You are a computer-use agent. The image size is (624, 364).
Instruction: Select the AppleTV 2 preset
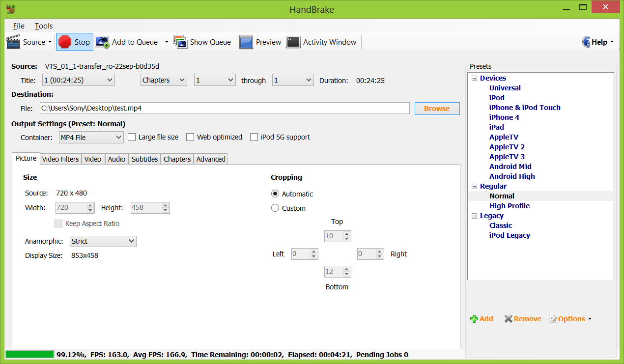pos(507,147)
